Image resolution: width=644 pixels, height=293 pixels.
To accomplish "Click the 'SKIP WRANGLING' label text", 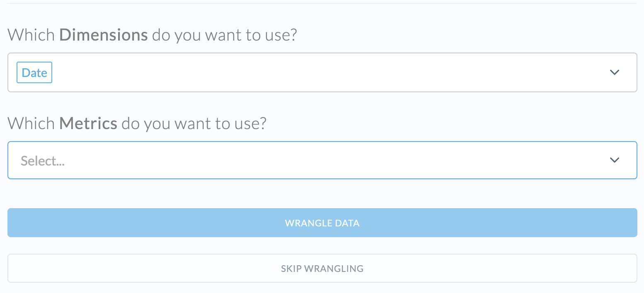I will click(322, 269).
